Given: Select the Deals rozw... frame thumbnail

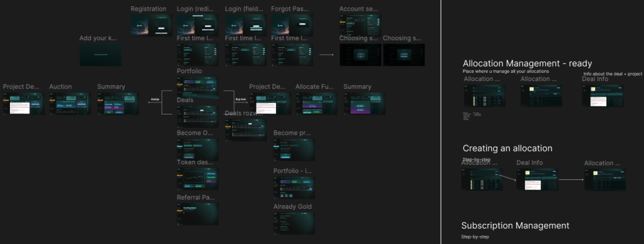Looking at the screenshot, I should (x=246, y=130).
